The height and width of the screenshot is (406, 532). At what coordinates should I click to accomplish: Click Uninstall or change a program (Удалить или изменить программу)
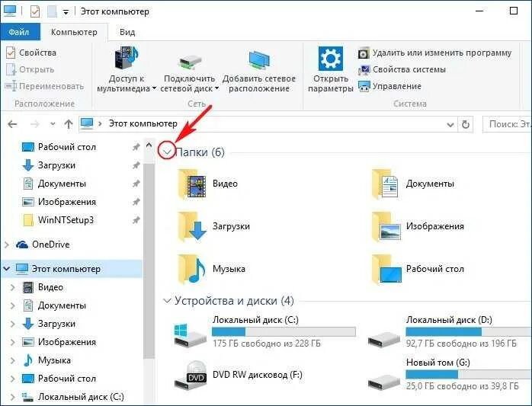(x=434, y=53)
